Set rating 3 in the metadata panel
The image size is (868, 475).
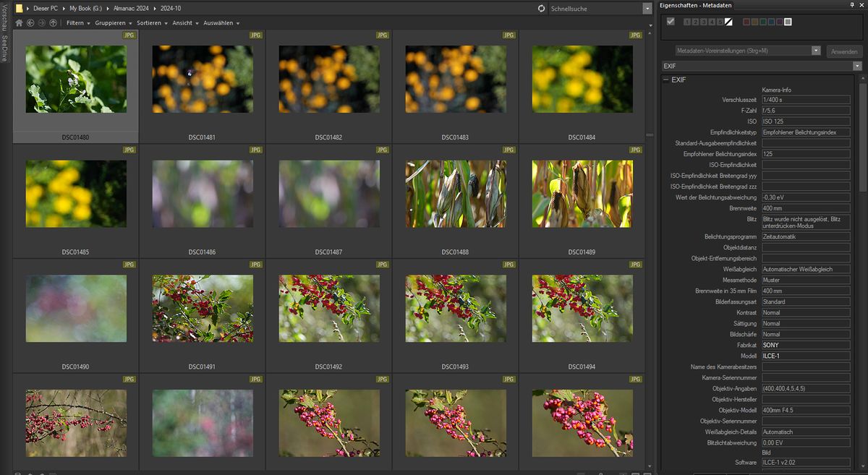[x=702, y=22]
